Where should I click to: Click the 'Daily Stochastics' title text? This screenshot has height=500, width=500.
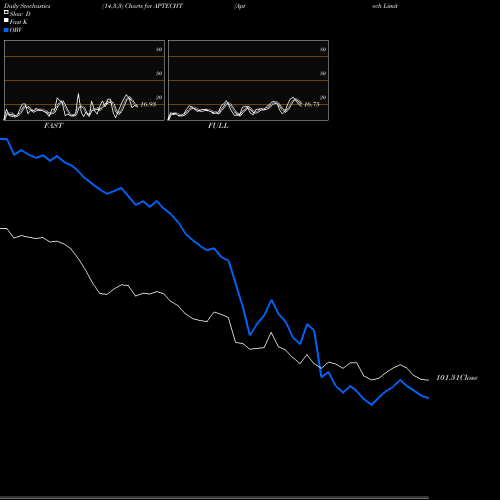tap(27, 6)
